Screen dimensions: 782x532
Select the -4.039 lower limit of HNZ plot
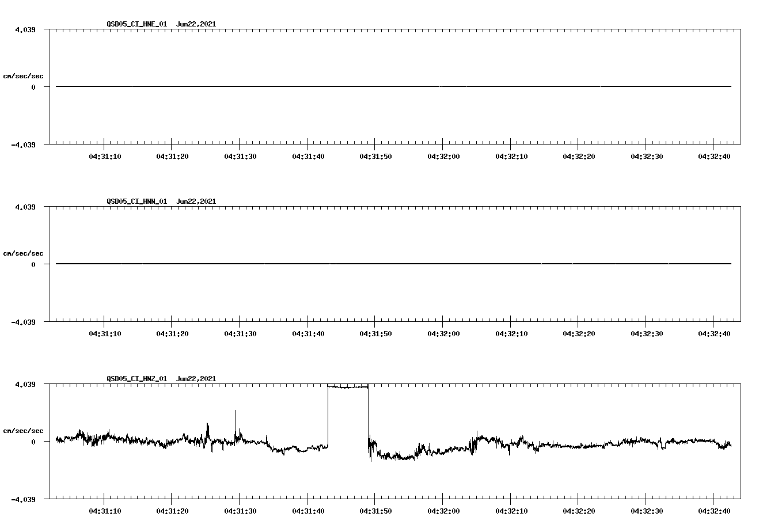pos(23,499)
